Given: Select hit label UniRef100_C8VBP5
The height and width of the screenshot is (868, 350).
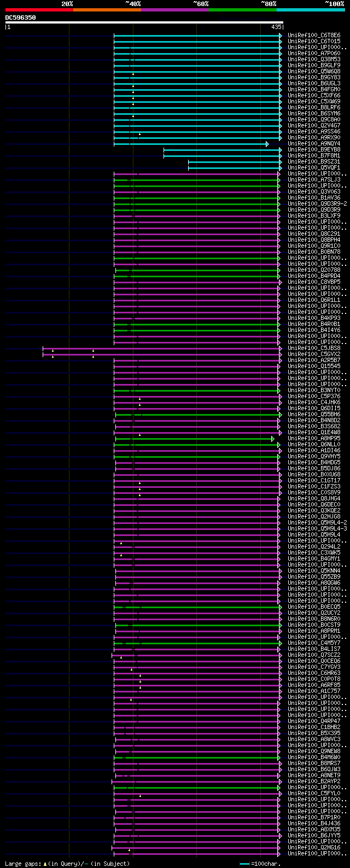Looking at the screenshot, I should point(314,282).
